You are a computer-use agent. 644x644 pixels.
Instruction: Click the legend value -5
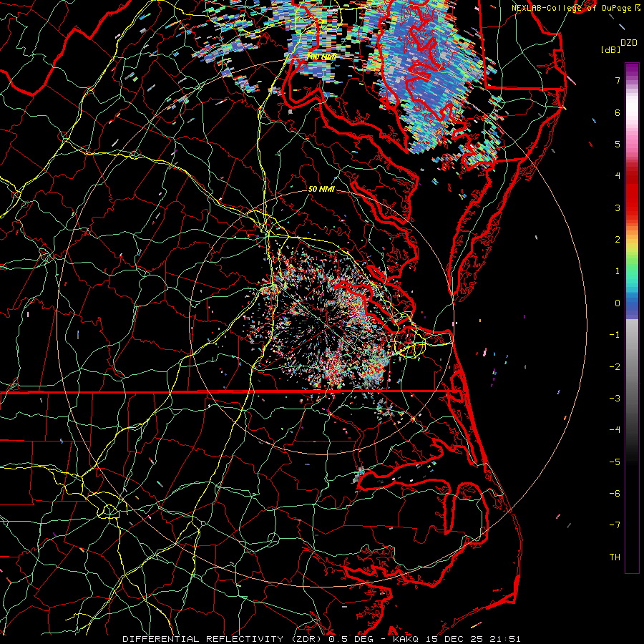coord(615,462)
